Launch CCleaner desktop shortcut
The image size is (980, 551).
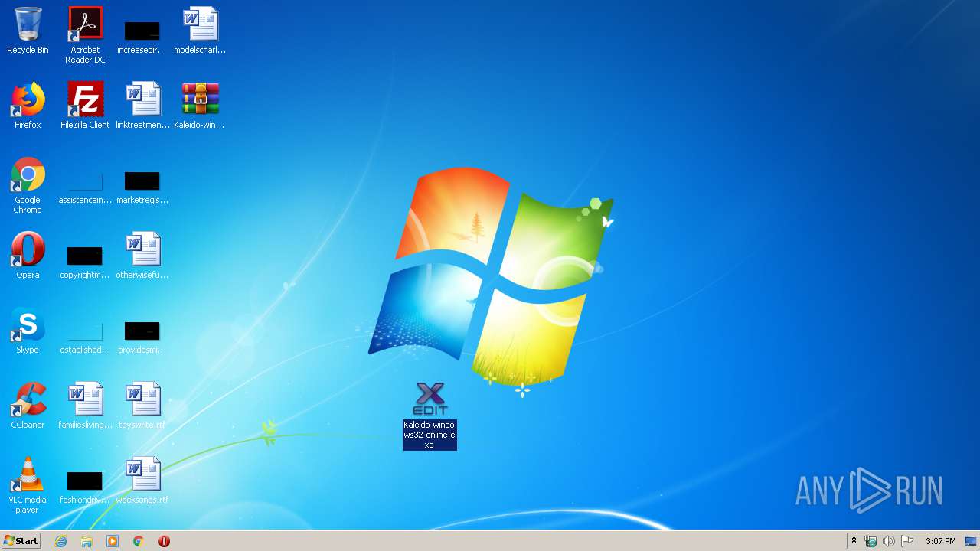[x=28, y=406]
